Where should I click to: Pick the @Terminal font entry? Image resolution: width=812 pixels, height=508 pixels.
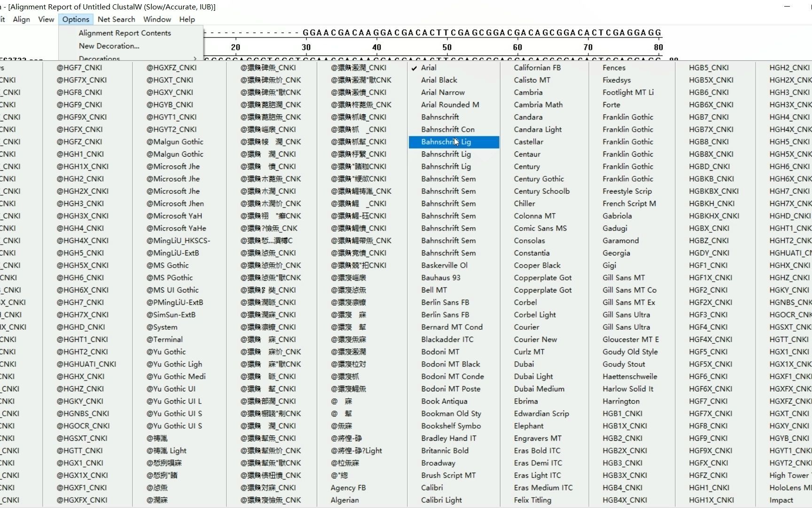[164, 340]
